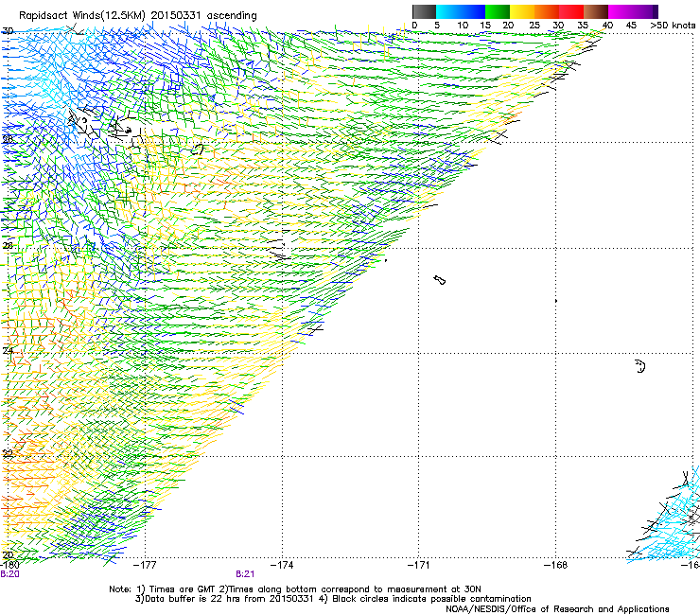Viewport: 700px width, 615px height.
Task: Click the dark purple 45–50 knots swatch
Action: (x=645, y=11)
